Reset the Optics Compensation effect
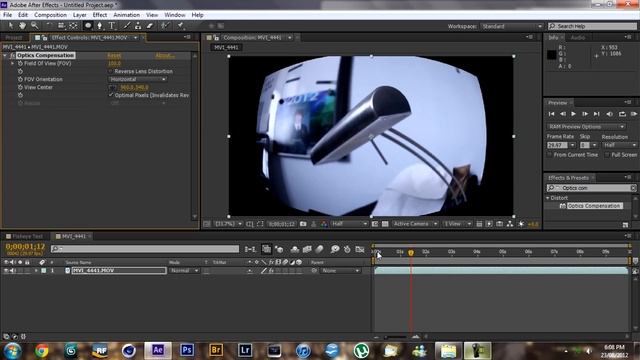 [x=114, y=55]
